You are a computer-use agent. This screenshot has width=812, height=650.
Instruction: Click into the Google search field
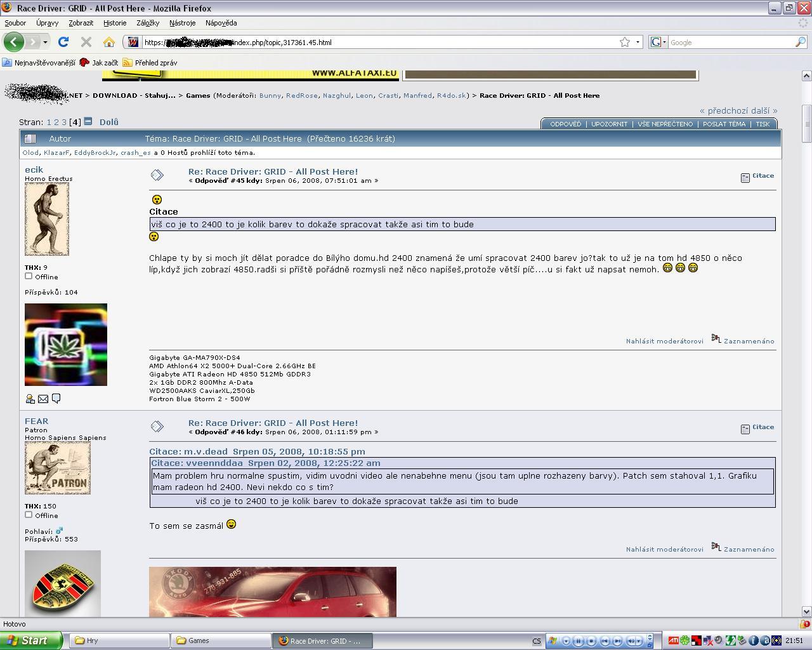tap(730, 42)
